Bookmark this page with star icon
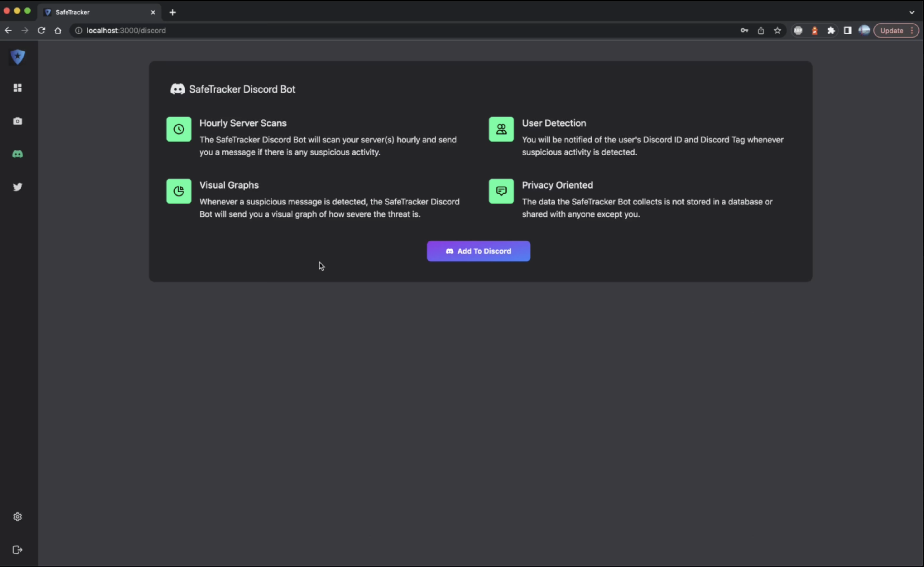This screenshot has height=567, width=924. tap(777, 31)
